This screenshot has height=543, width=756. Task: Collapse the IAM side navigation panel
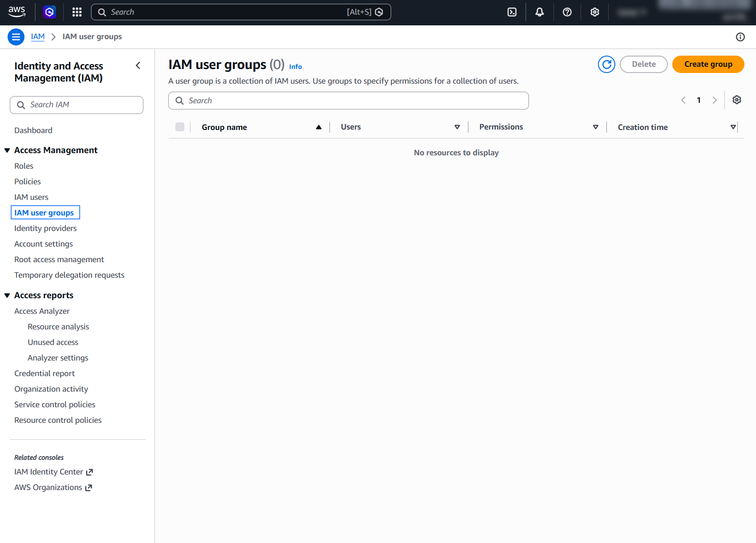pyautogui.click(x=138, y=66)
